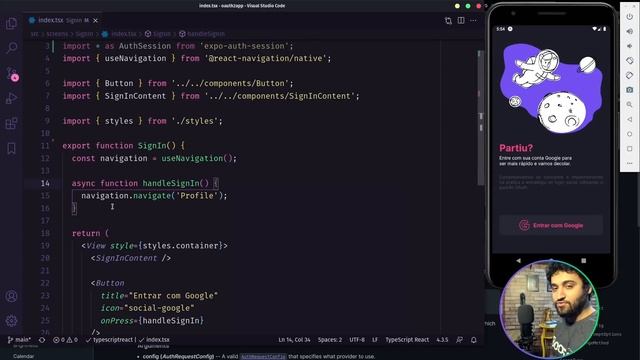Open the Manage settings gear
640x360 pixels.
click(11, 321)
